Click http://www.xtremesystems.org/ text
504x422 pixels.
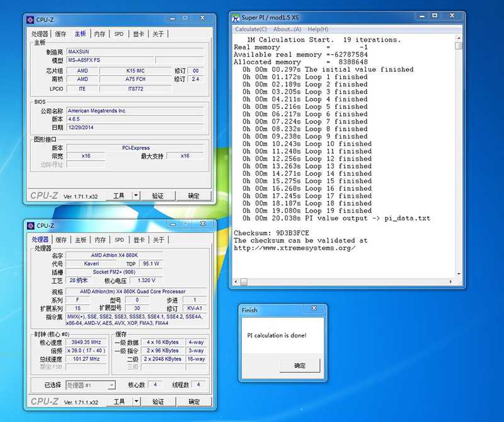coord(294,248)
